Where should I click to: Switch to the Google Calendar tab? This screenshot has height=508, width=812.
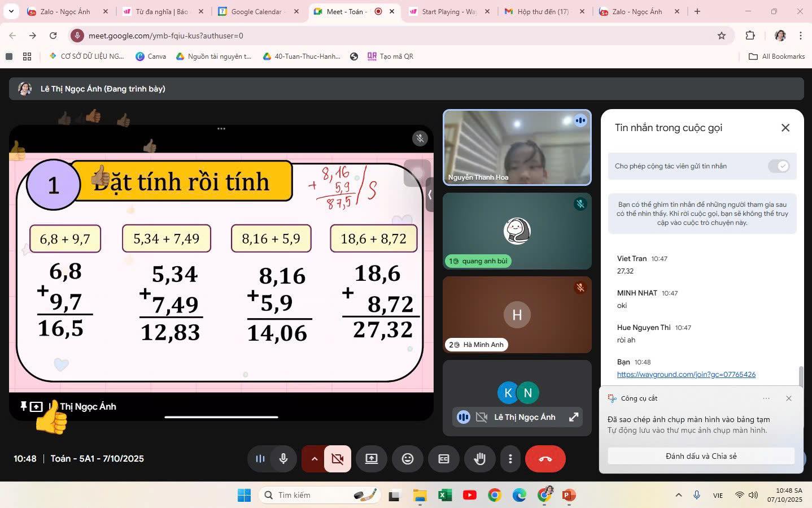click(256, 11)
